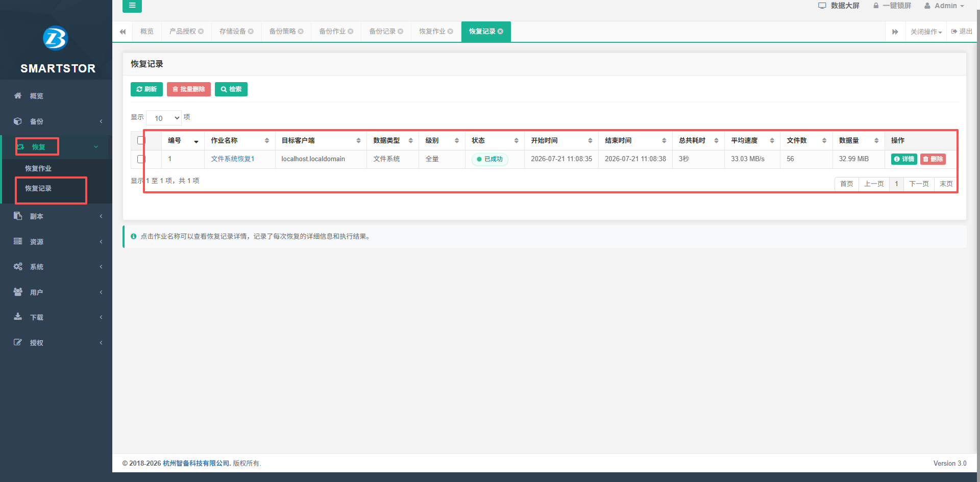The height and width of the screenshot is (482, 980).
Task: Click 删除 for 文件系统恢复1 record
Action: [x=933, y=159]
